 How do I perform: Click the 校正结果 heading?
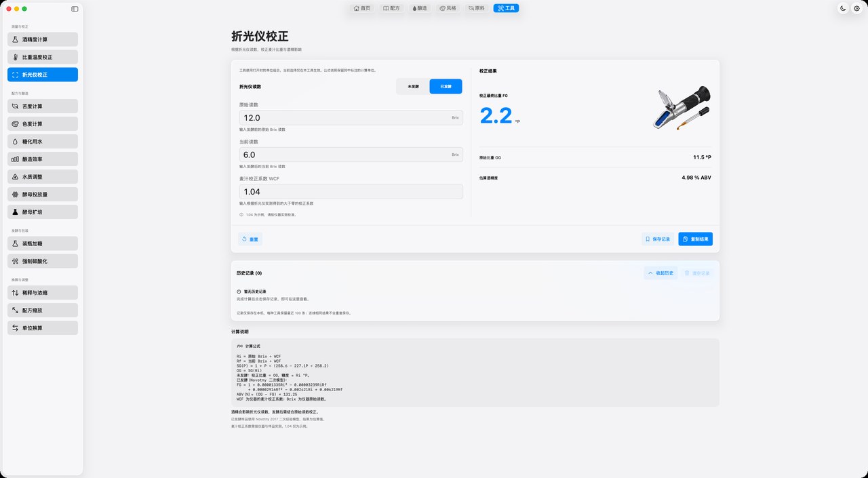(488, 71)
